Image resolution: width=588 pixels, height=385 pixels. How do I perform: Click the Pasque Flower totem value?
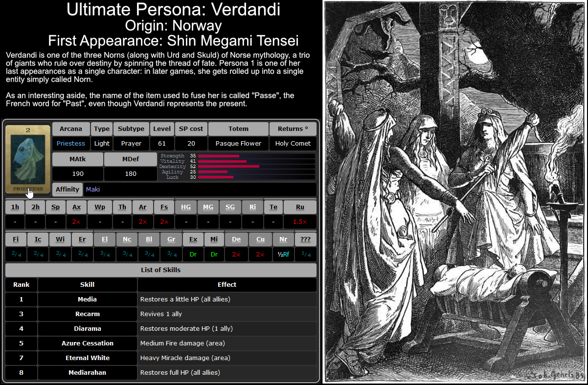click(238, 144)
